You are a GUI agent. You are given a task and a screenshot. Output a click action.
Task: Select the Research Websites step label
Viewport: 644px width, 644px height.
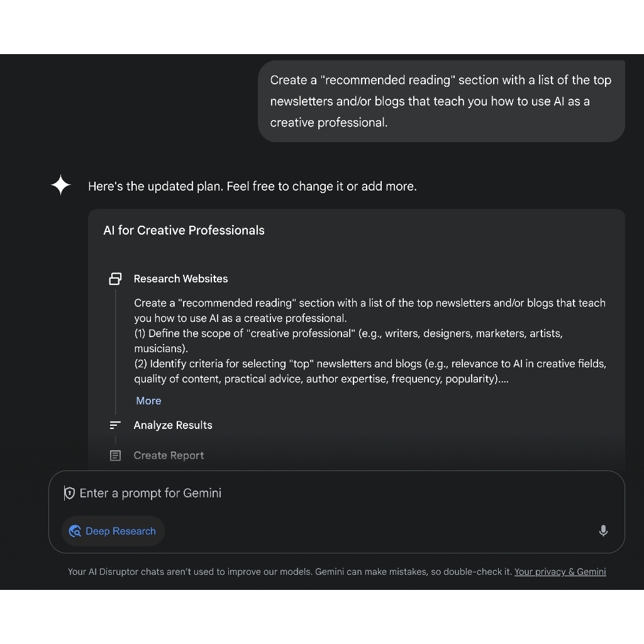[180, 279]
